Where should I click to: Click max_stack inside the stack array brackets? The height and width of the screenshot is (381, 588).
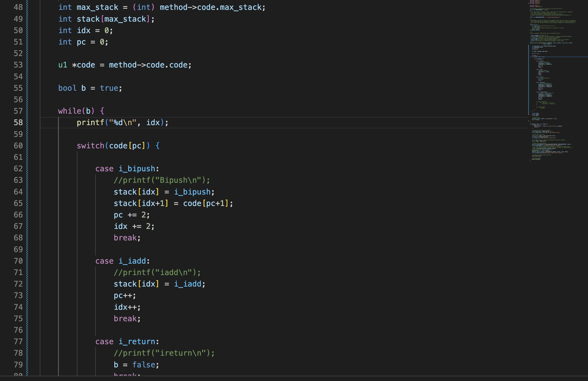coord(125,19)
